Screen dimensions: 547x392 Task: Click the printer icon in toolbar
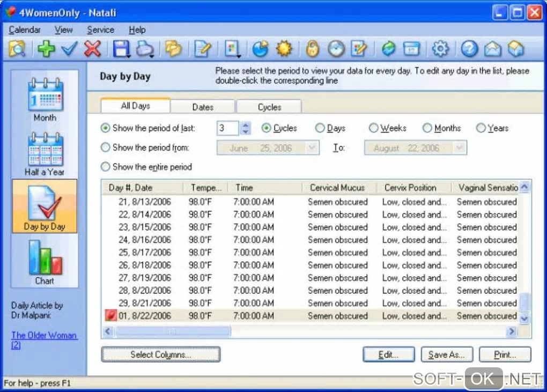[x=144, y=48]
